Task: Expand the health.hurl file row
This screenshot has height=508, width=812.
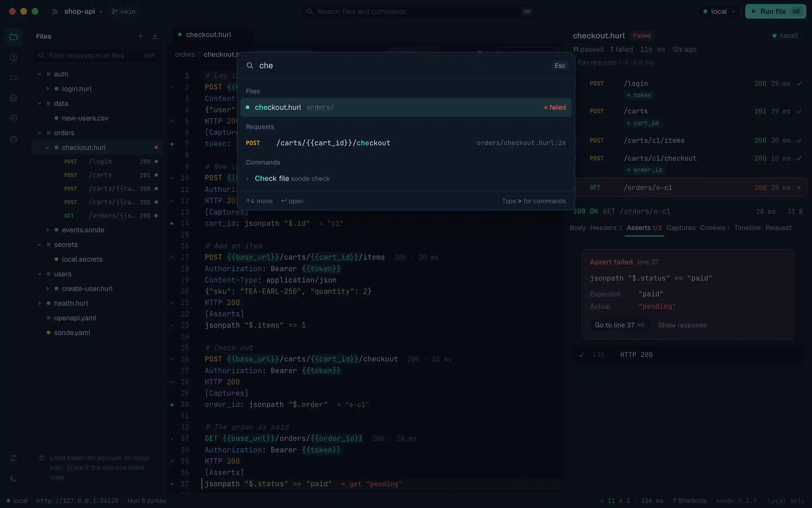Action: coord(39,303)
